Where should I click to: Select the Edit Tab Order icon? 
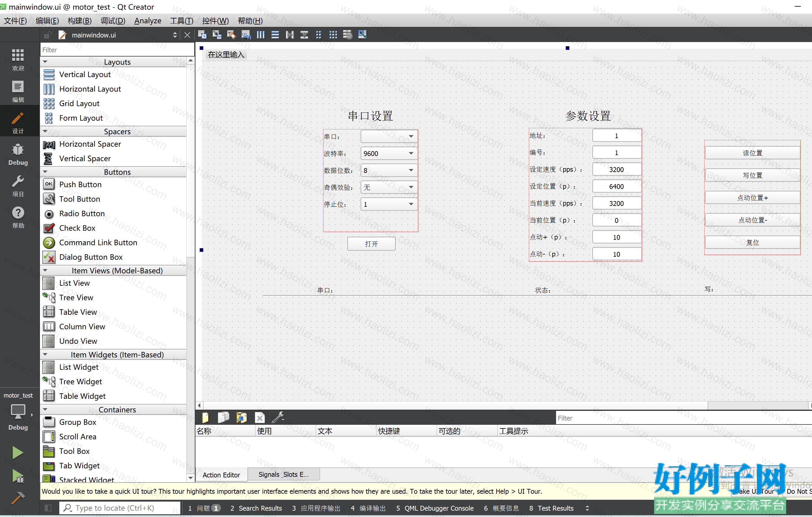[246, 35]
